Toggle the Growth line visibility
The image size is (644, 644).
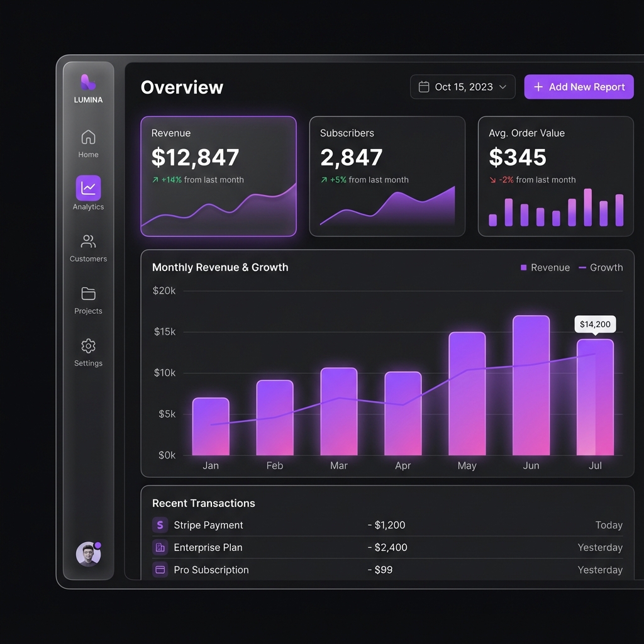point(601,267)
